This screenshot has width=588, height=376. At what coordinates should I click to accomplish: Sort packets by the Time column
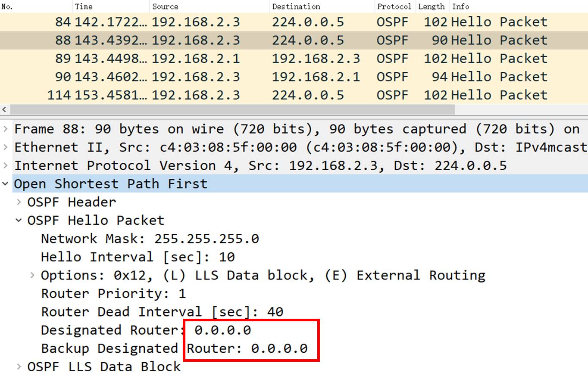pos(84,6)
